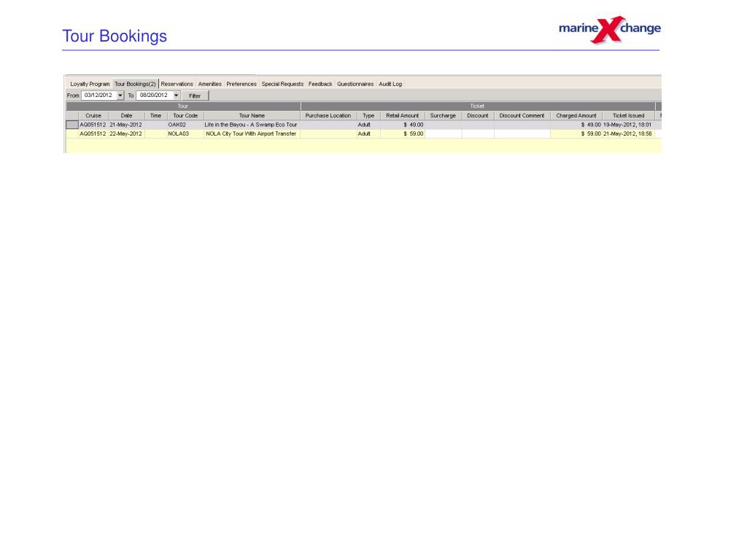Click the Discount column header

point(478,116)
